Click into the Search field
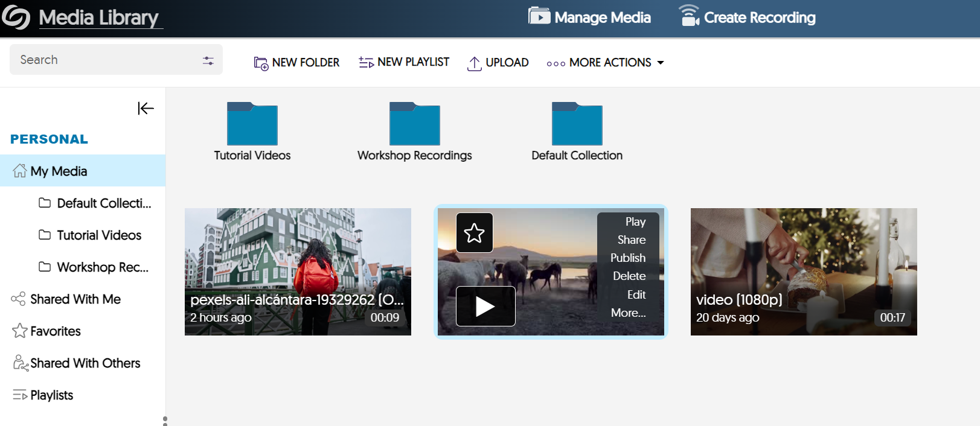Image resolution: width=980 pixels, height=426 pixels. point(116,60)
